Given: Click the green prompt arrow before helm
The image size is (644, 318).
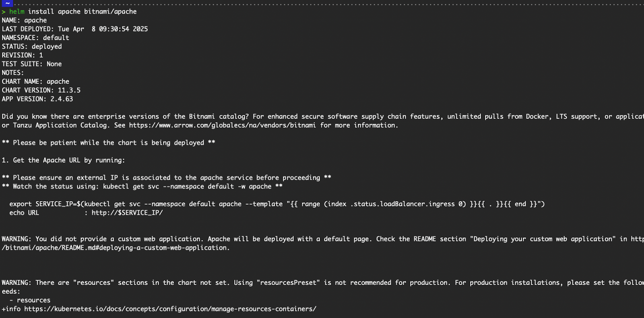Looking at the screenshot, I should pos(4,12).
